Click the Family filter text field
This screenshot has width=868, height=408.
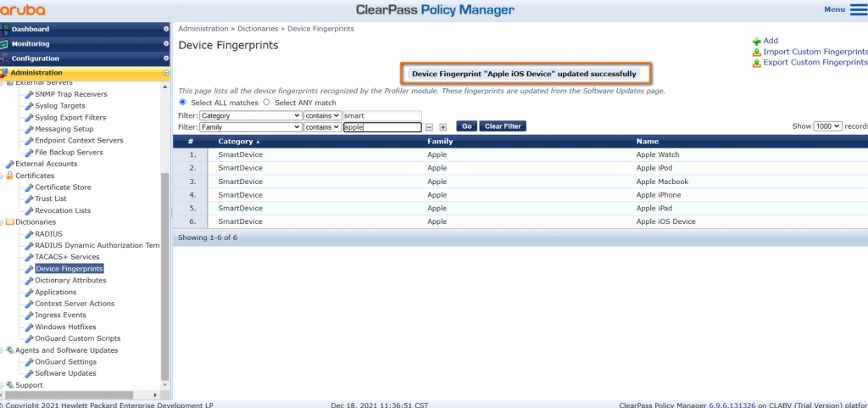382,127
